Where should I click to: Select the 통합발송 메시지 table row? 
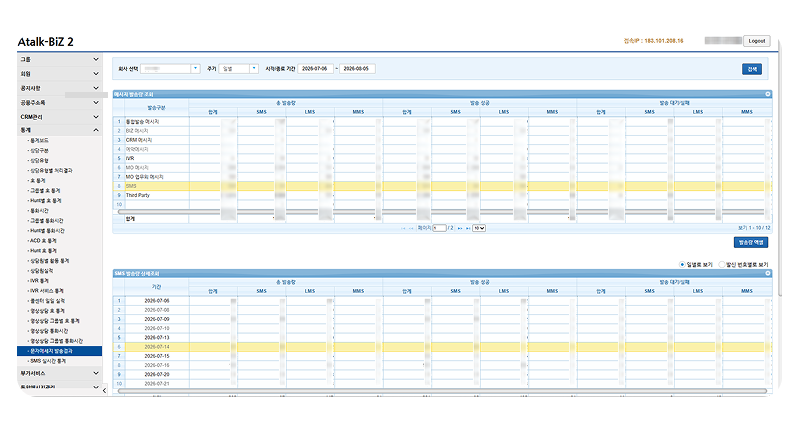(x=442, y=121)
